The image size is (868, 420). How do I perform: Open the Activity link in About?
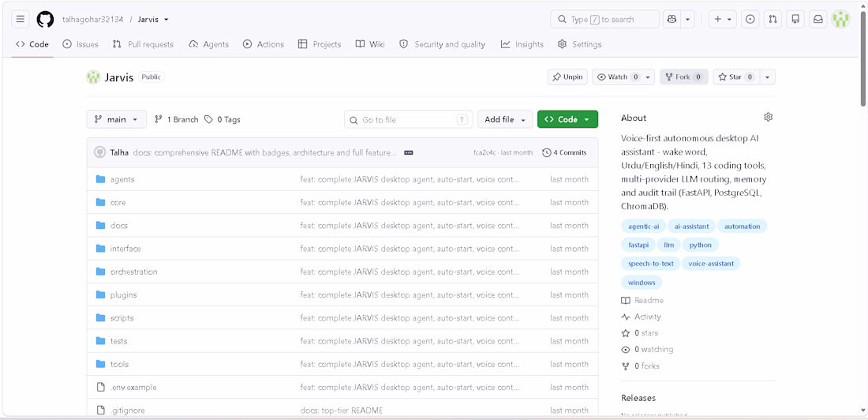(641, 317)
